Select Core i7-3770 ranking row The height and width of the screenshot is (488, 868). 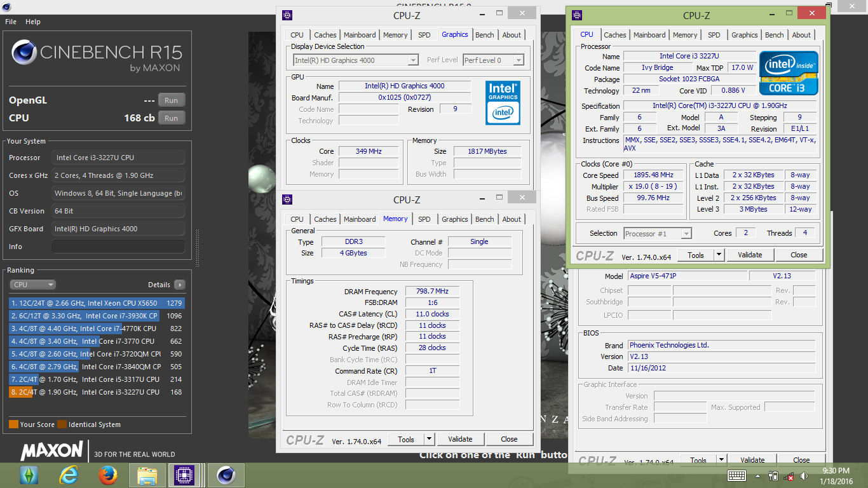97,341
